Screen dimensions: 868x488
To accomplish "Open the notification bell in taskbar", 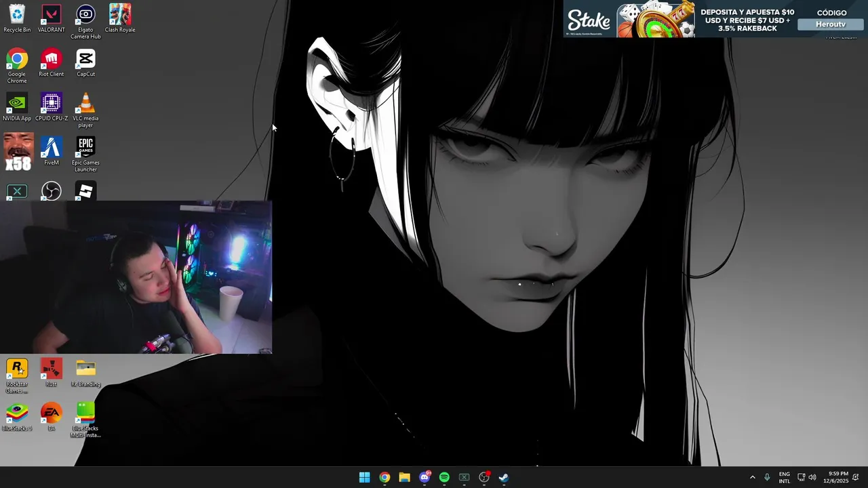I will [x=856, y=477].
